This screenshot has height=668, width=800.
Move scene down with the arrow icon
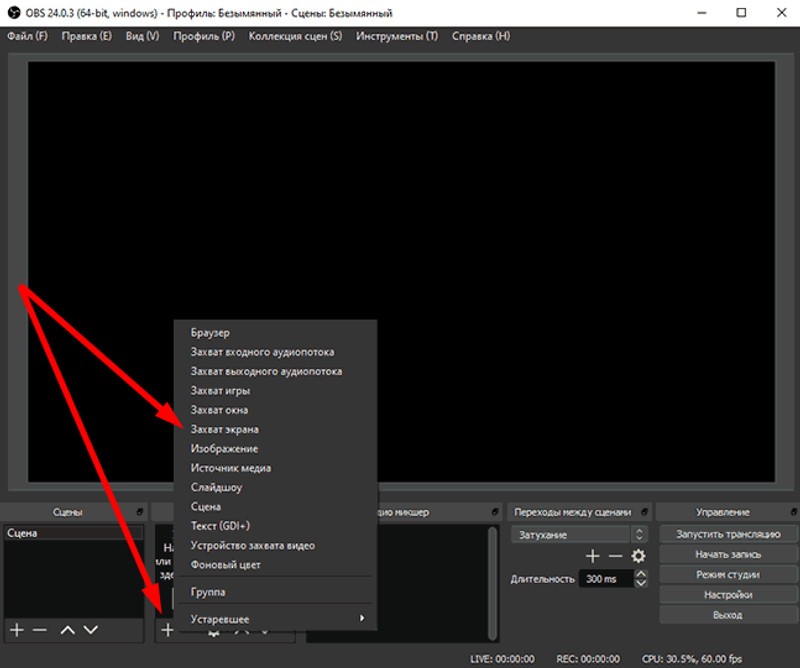click(91, 630)
